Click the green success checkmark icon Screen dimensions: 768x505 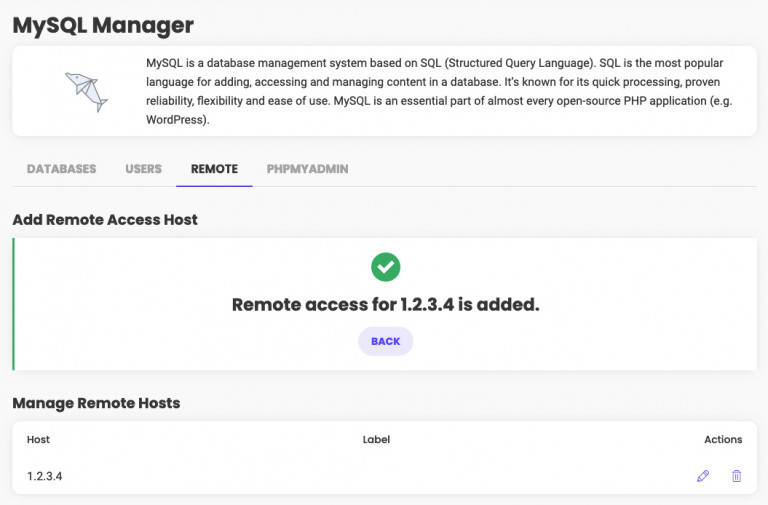coord(385,267)
